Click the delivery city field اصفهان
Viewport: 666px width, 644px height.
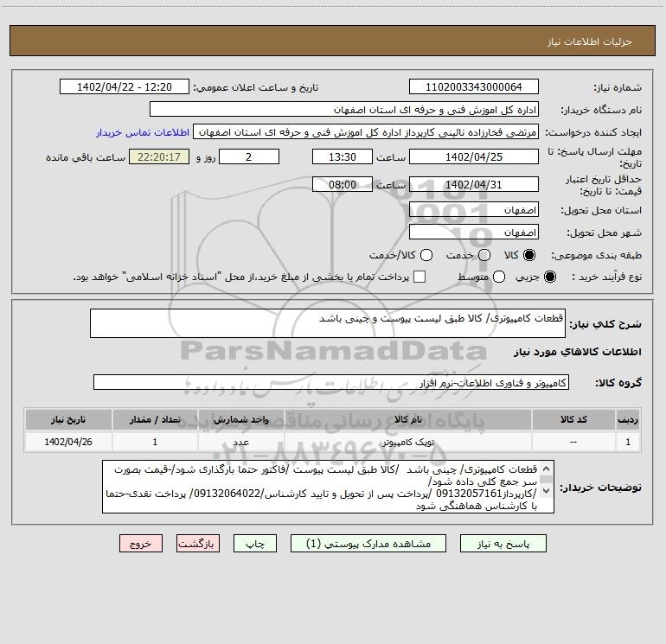(x=474, y=233)
